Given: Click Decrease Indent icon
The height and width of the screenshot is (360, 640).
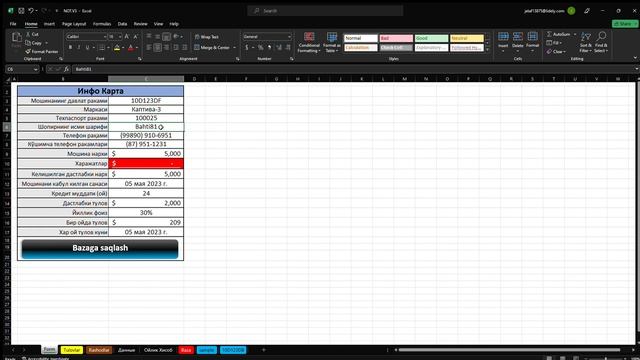Looking at the screenshot, I should 176,48.
